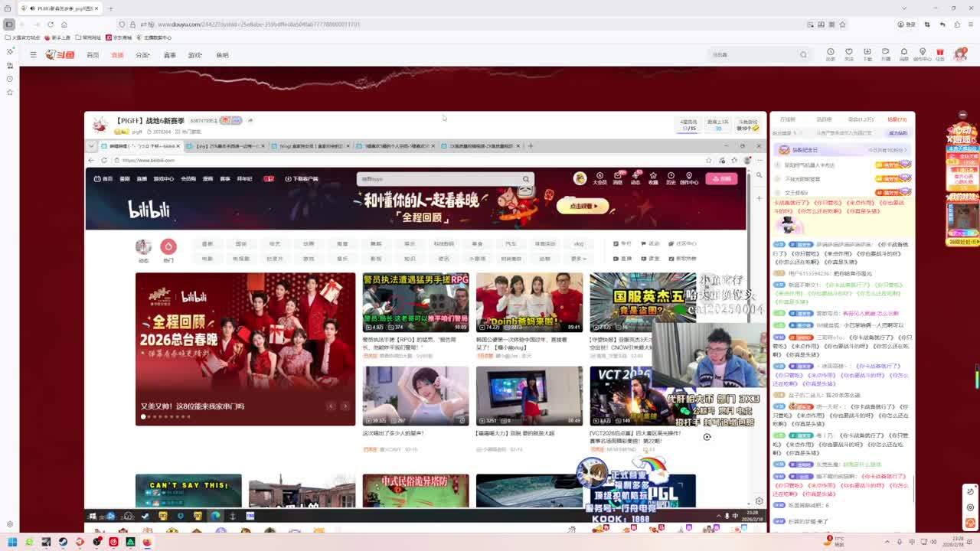Expand the 游戏 games dropdown
This screenshot has width=980, height=551.
click(195, 55)
